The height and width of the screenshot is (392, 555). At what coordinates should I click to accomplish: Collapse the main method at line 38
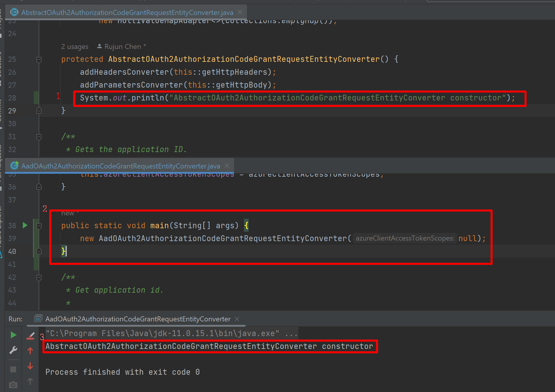(39, 226)
